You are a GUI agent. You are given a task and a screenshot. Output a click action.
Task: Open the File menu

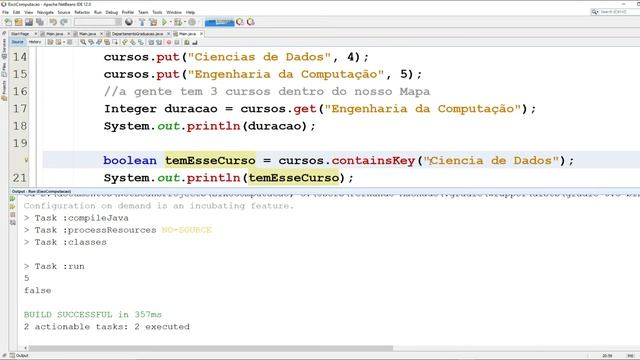click(x=5, y=12)
